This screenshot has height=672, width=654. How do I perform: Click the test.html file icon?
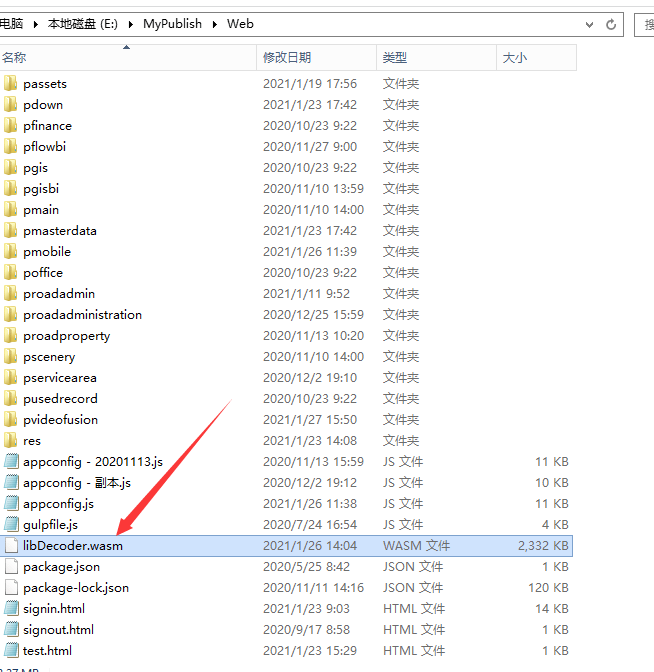12,651
